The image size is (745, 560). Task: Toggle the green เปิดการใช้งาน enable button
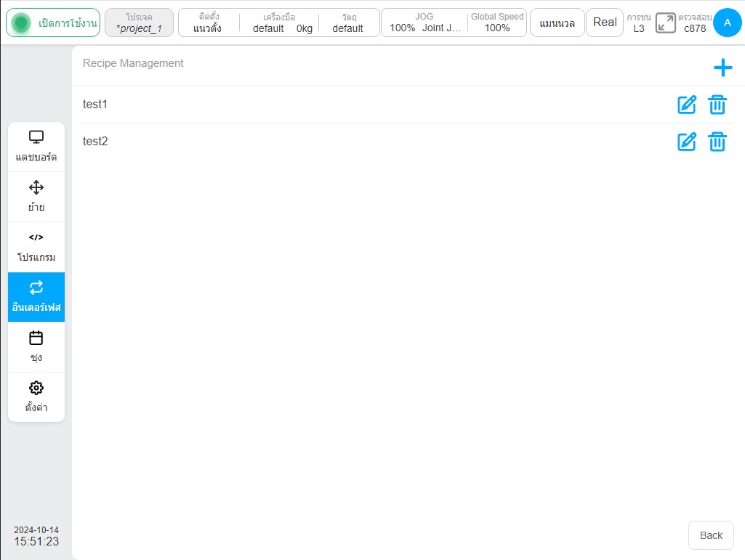pyautogui.click(x=53, y=23)
